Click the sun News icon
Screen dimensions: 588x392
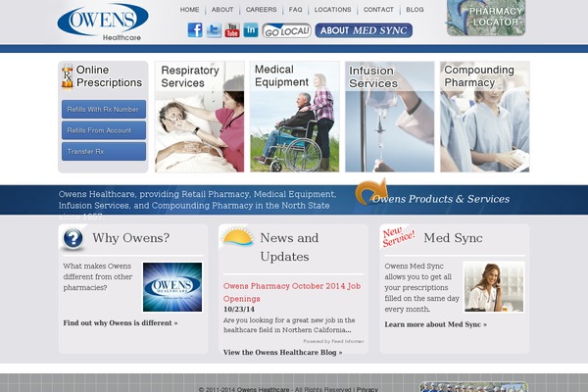(x=236, y=238)
